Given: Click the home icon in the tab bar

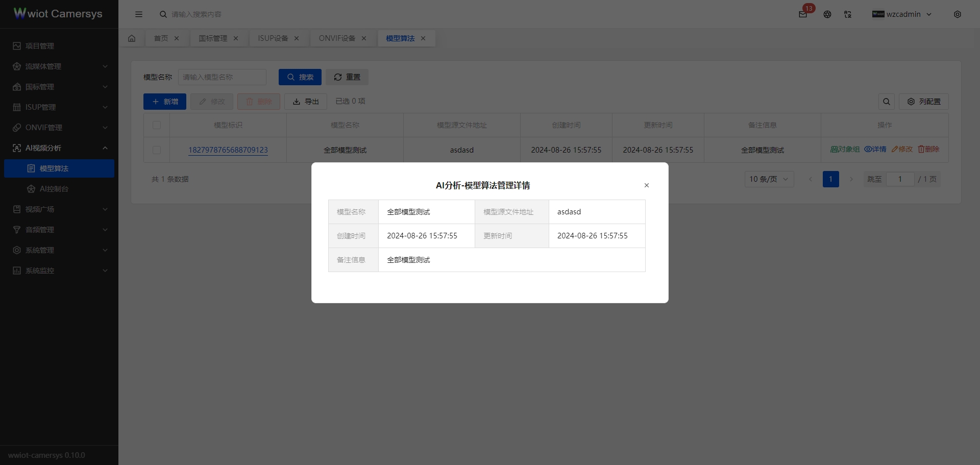Looking at the screenshot, I should (x=132, y=38).
